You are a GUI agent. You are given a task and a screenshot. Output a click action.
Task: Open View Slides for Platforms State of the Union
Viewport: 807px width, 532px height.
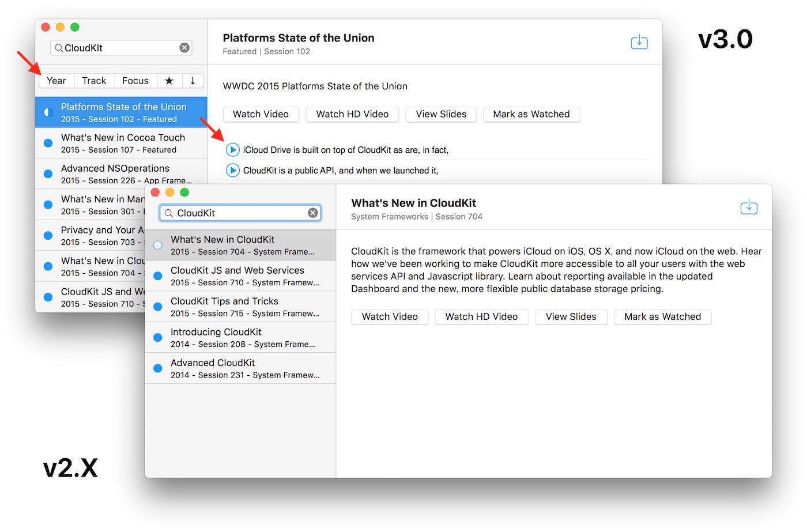pos(441,114)
